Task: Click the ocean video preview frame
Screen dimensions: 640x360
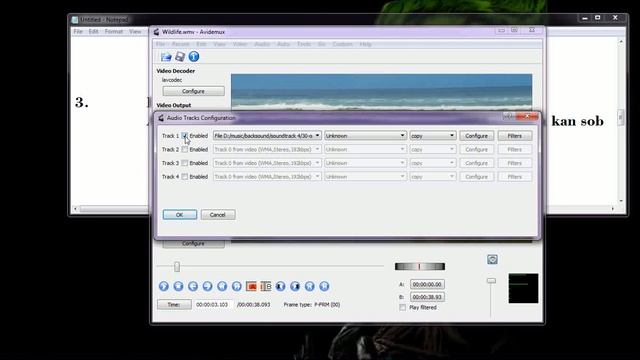Action: pos(381,92)
